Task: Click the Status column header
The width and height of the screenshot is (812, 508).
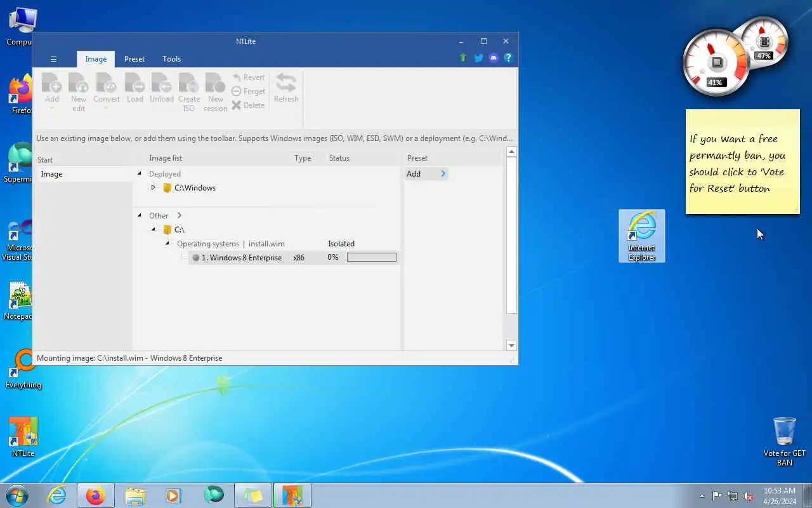Action: tap(339, 158)
